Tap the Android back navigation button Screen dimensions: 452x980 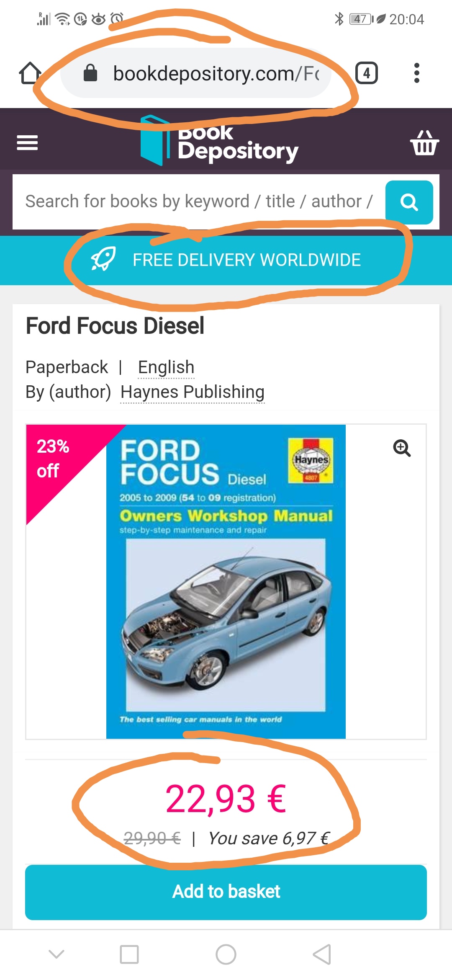tap(322, 954)
